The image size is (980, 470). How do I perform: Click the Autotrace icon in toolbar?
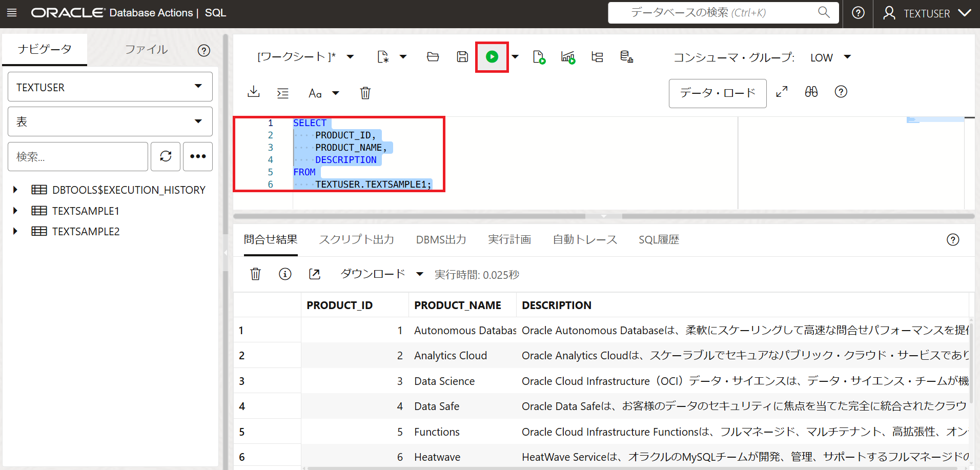click(568, 57)
